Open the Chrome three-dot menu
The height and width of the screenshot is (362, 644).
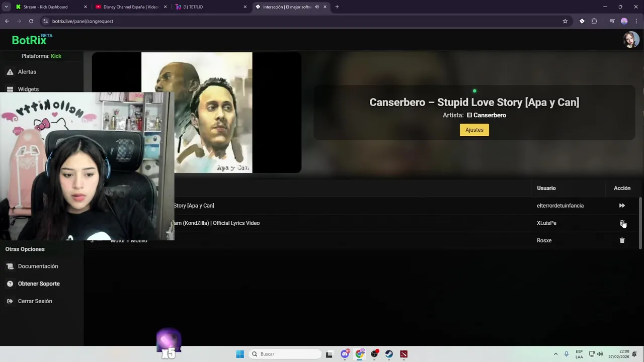click(636, 21)
